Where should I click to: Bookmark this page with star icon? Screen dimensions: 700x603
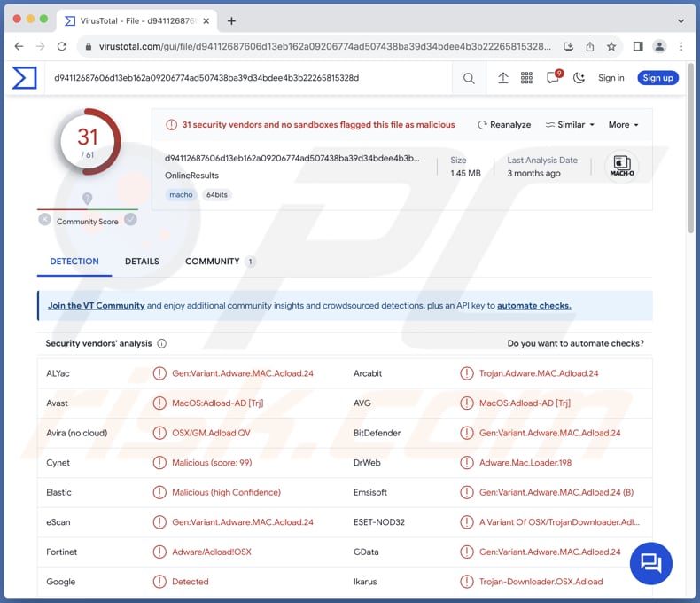click(x=611, y=46)
